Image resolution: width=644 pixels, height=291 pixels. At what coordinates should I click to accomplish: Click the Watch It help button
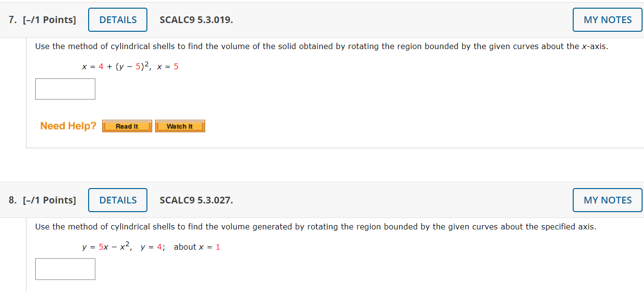180,126
